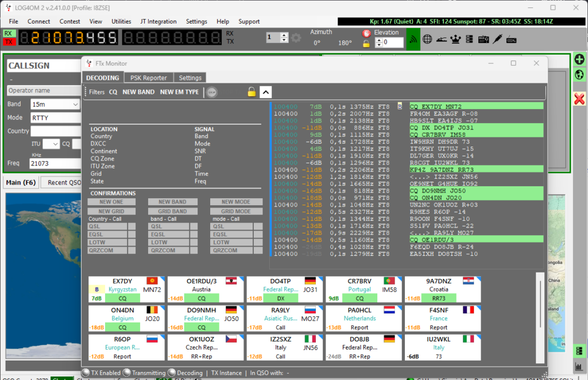This screenshot has width=588, height=380.
Task: Increase the radio number stepper
Action: [x=284, y=35]
